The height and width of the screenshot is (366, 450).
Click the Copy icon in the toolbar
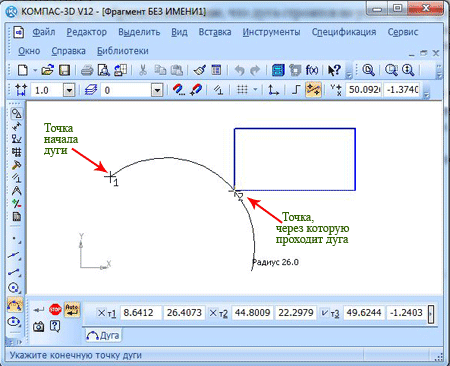160,70
